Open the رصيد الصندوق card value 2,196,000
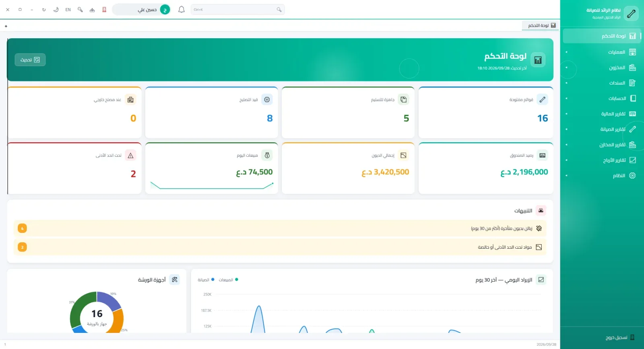The width and height of the screenshot is (644, 349). click(x=524, y=172)
